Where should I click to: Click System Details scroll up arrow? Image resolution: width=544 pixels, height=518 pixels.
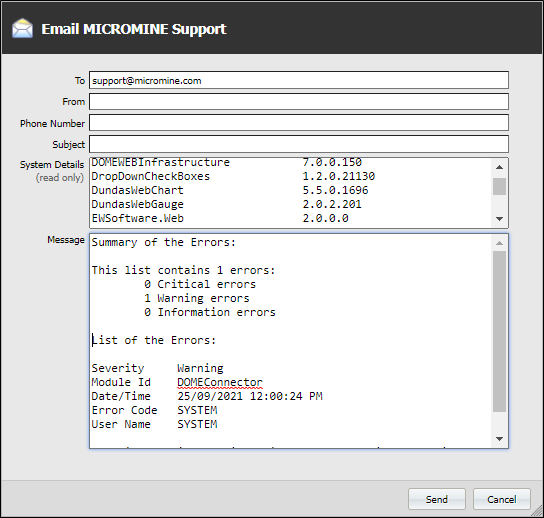click(x=499, y=167)
